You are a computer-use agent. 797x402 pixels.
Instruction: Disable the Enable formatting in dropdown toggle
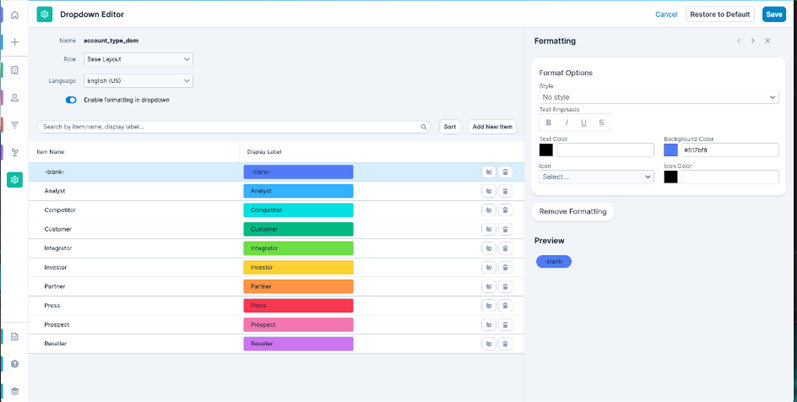[x=71, y=100]
